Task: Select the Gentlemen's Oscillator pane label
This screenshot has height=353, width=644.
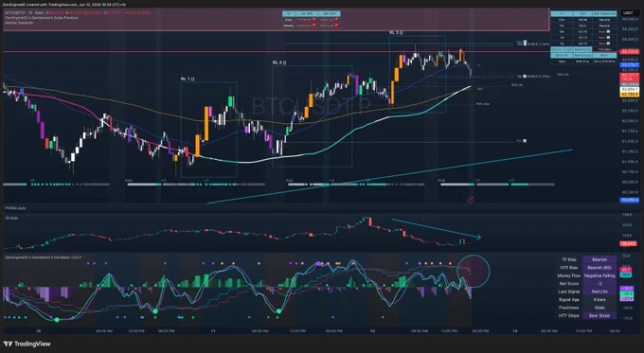Action: click(x=44, y=257)
